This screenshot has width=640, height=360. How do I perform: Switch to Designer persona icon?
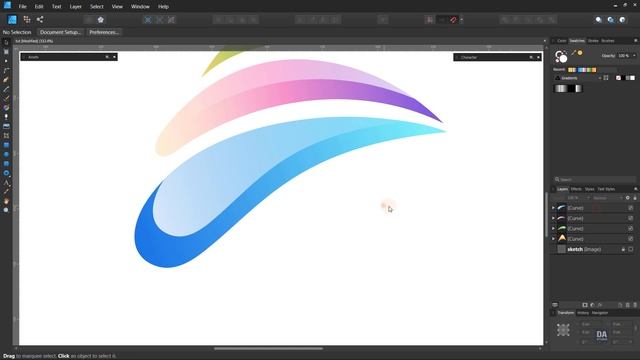click(x=12, y=20)
